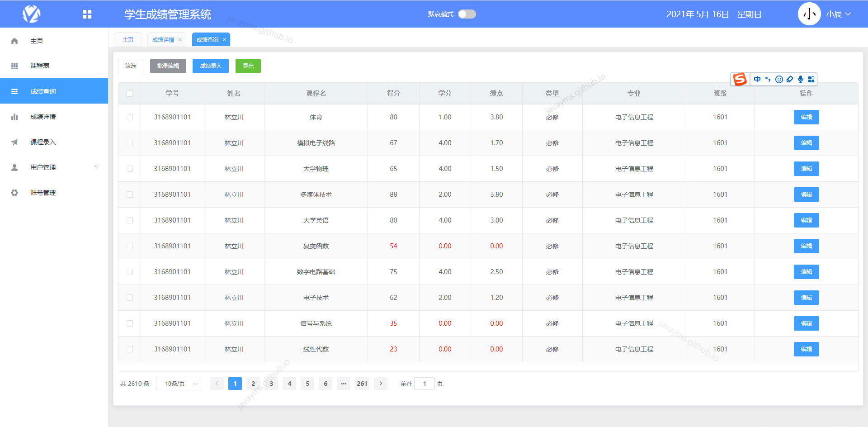Check the checkbox on the 复变函数 row
The width and height of the screenshot is (868, 427).
point(130,246)
